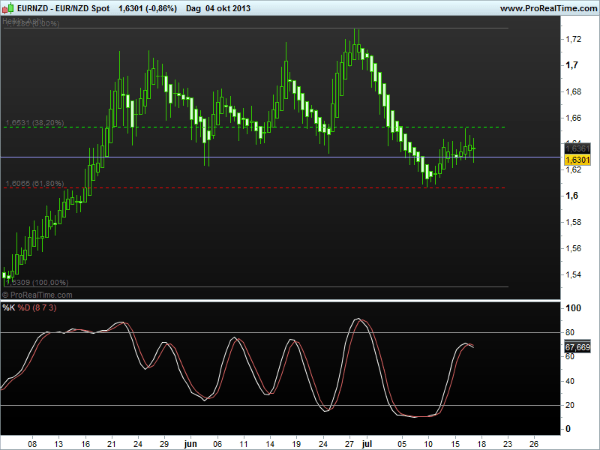This screenshot has height=450, width=600.
Task: Click the '21' date on time axis
Action: point(112,444)
